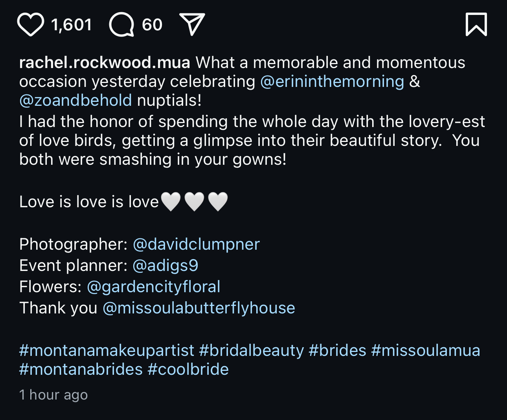Open the #bridalbeauty hashtag

coord(252,351)
